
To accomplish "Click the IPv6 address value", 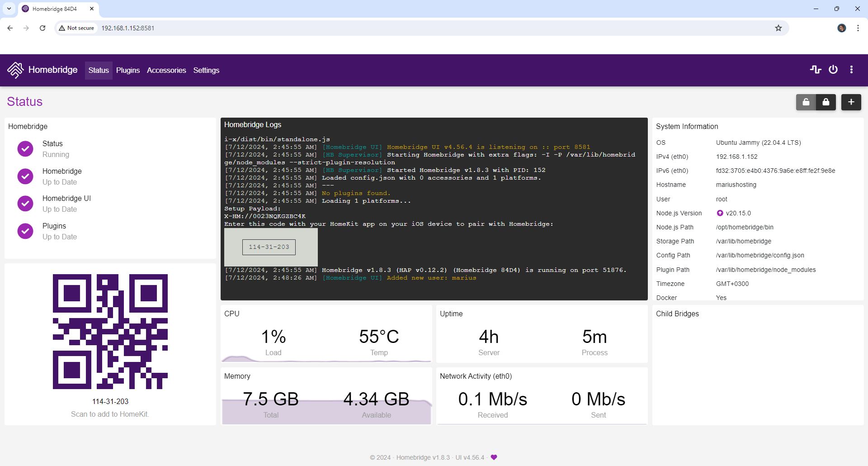I will coord(776,171).
